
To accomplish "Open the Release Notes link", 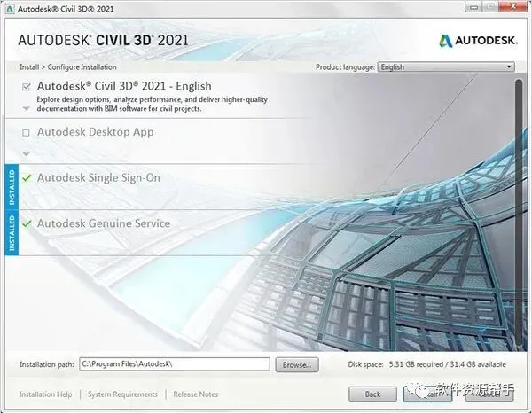I will pos(196,394).
